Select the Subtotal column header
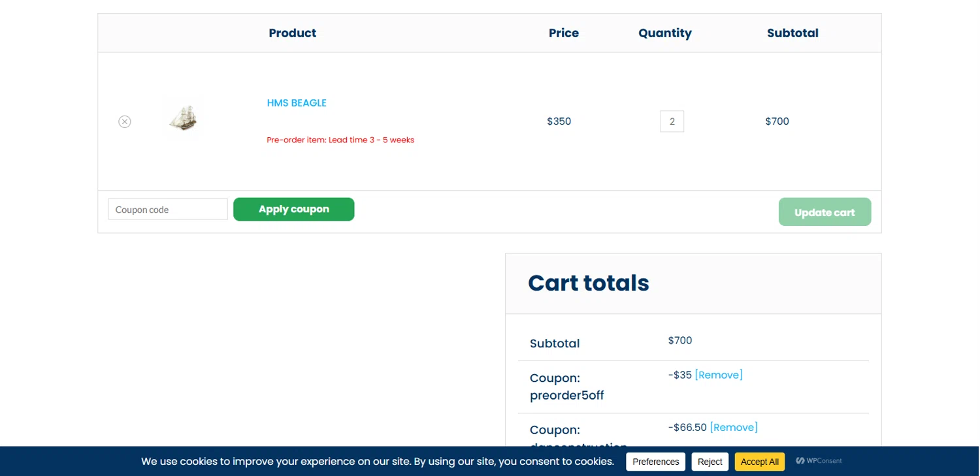The width and height of the screenshot is (980, 476). [x=792, y=33]
